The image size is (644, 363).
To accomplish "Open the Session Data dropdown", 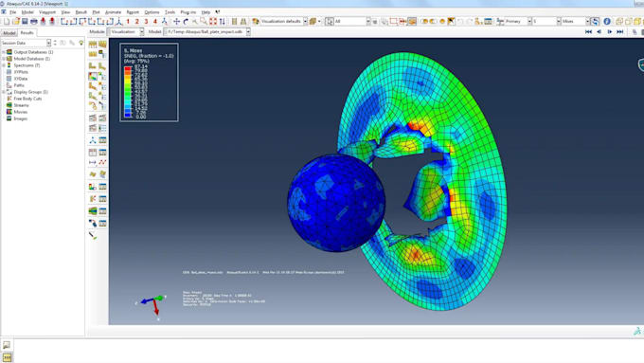I will (48, 43).
